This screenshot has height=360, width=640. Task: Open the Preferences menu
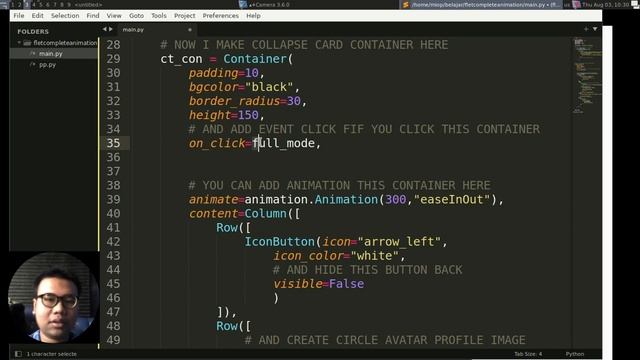click(x=220, y=16)
